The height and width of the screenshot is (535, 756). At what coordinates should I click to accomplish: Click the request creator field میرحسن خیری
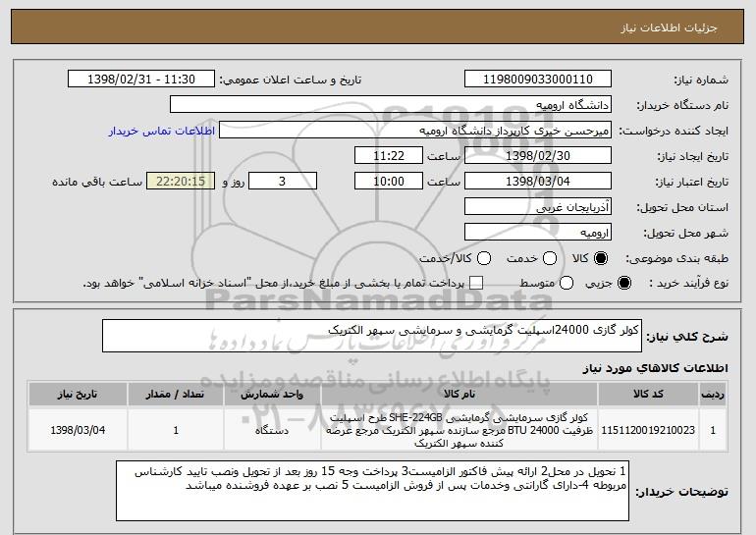pyautogui.click(x=415, y=131)
